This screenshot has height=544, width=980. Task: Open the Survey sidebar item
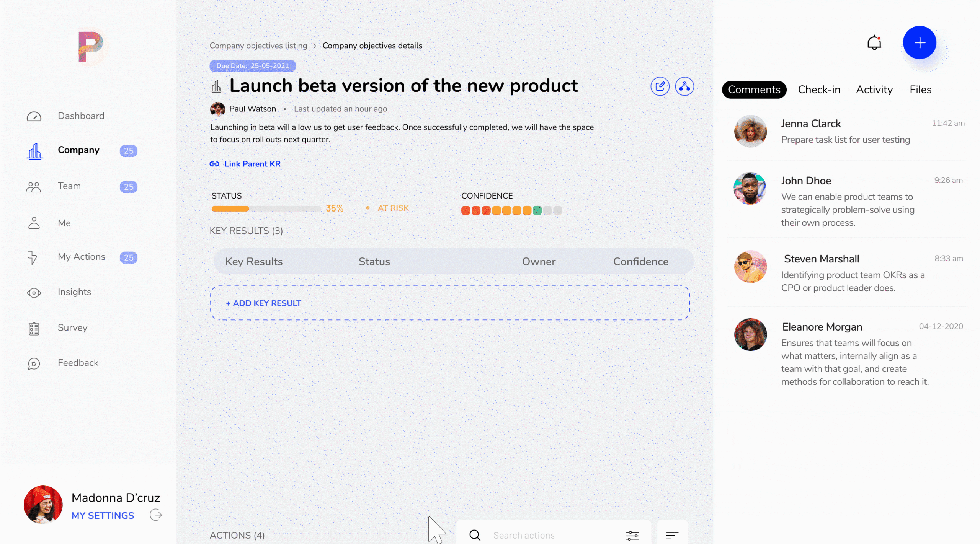click(x=72, y=328)
